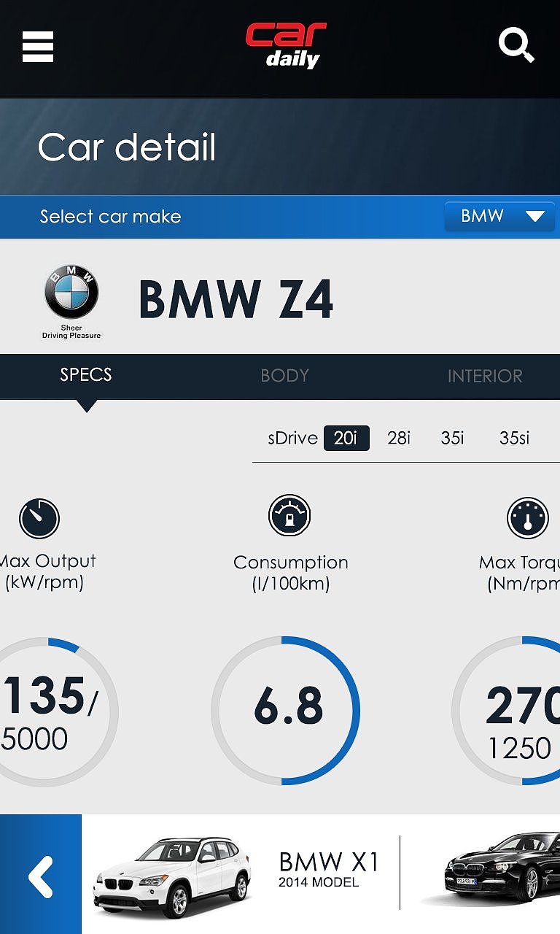The image size is (560, 934).
Task: Open the BMW car make dropdown
Action: pos(500,216)
